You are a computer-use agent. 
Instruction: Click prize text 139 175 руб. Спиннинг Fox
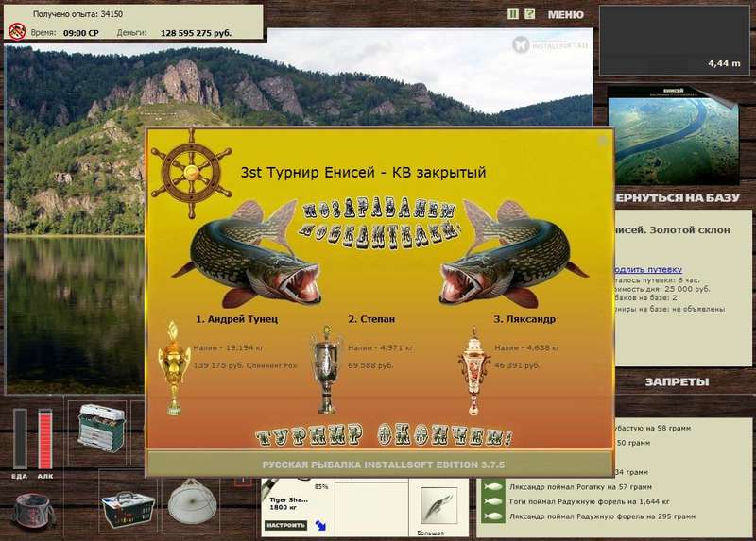(x=246, y=365)
